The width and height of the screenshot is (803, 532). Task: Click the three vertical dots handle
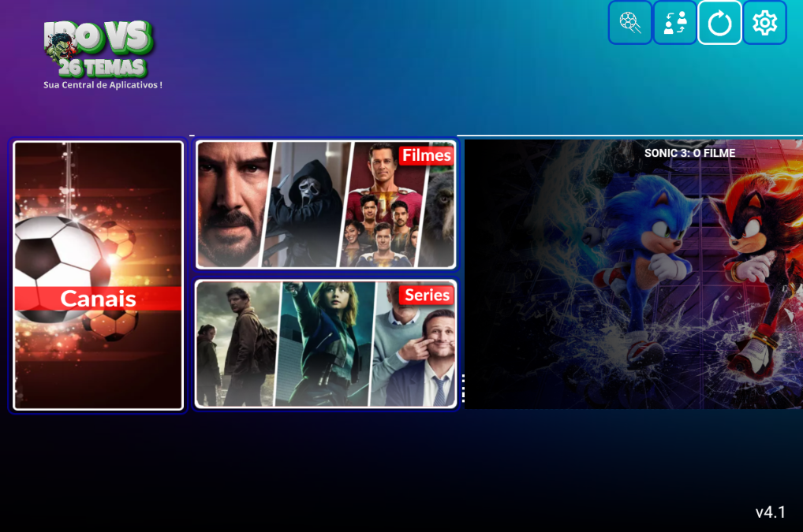[x=463, y=388]
